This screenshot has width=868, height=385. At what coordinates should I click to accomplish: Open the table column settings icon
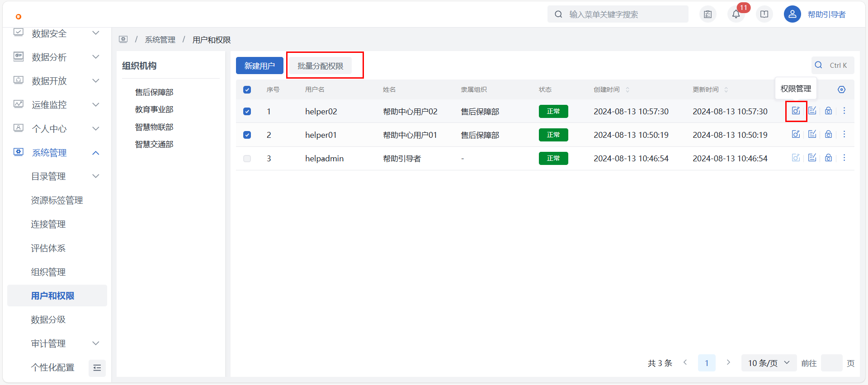841,89
